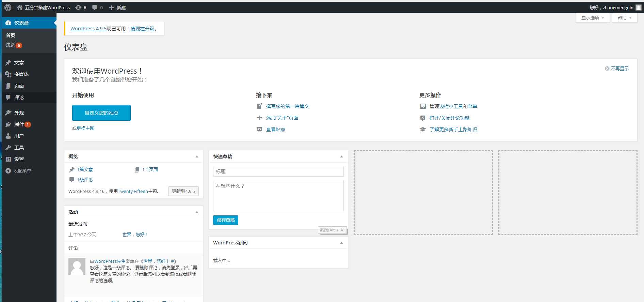The image size is (644, 302).
Task: Open the 1条评论 link in 概览
Action: [85, 180]
